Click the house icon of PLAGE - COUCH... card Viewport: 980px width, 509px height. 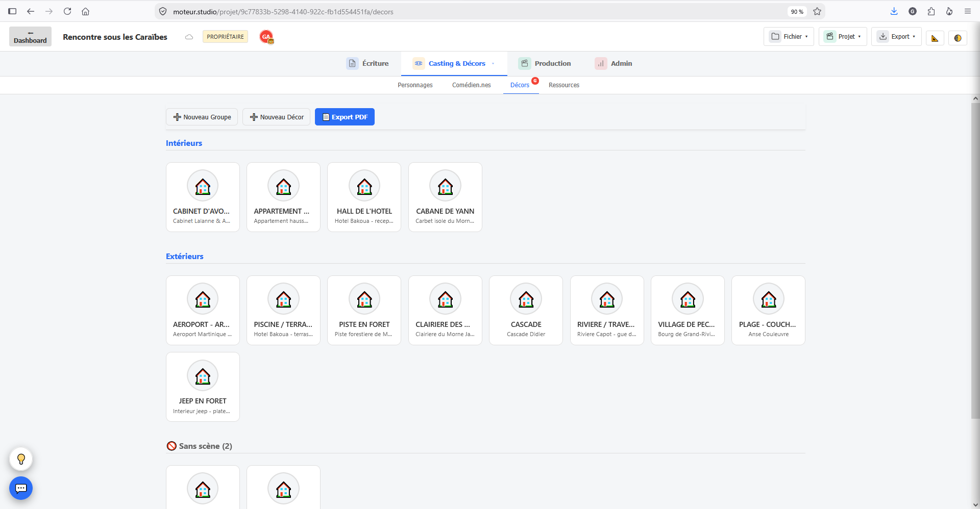tap(768, 299)
